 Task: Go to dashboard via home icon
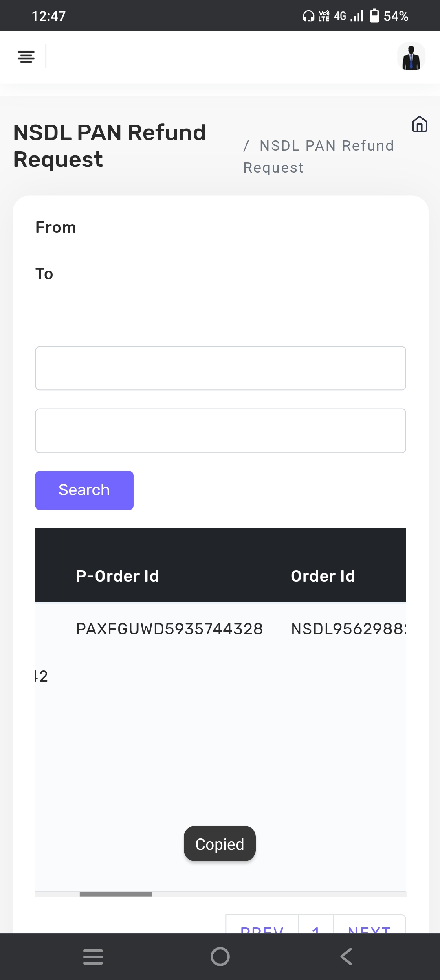[x=419, y=124]
